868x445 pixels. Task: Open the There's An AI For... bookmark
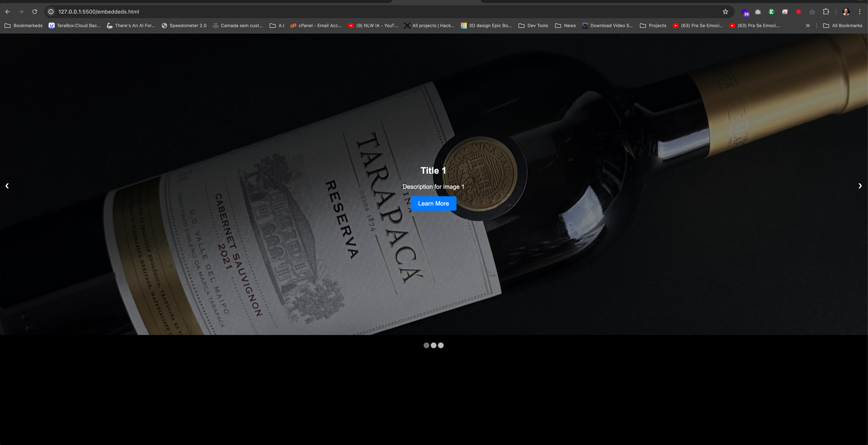pos(131,26)
